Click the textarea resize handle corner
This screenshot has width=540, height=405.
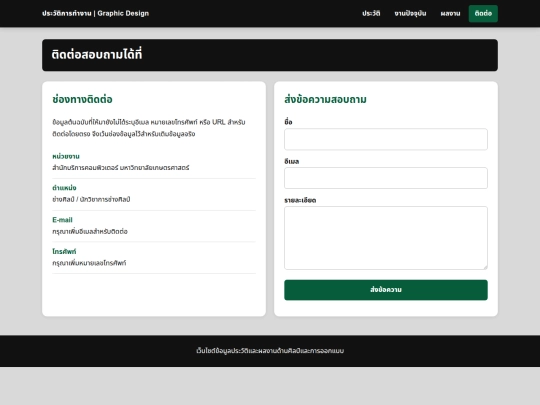(486, 268)
